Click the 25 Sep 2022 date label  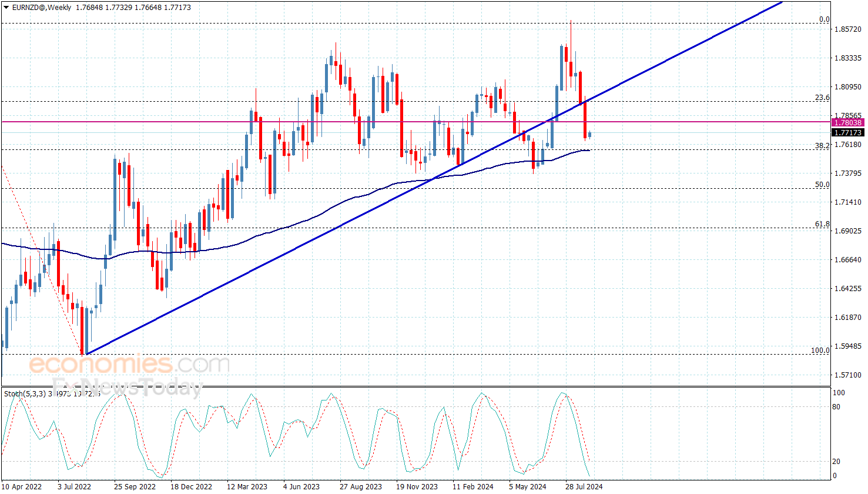coord(135,486)
